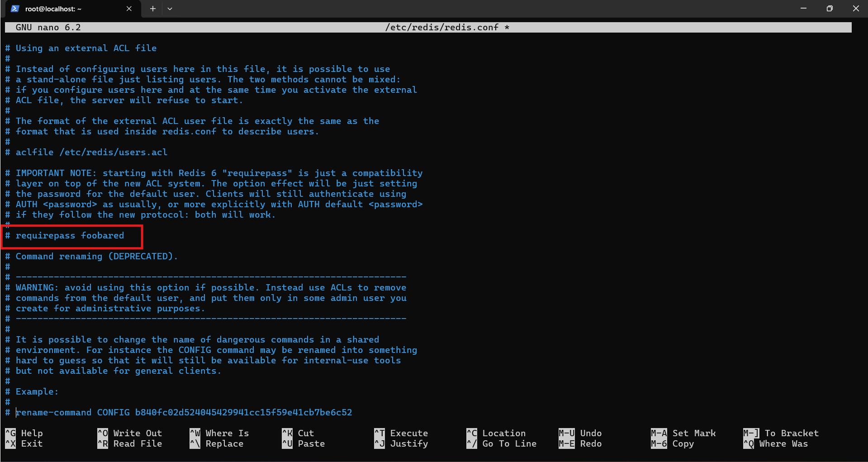The image size is (868, 462).
Task: Click the Write Out shortcut icon ^O
Action: (x=103, y=433)
